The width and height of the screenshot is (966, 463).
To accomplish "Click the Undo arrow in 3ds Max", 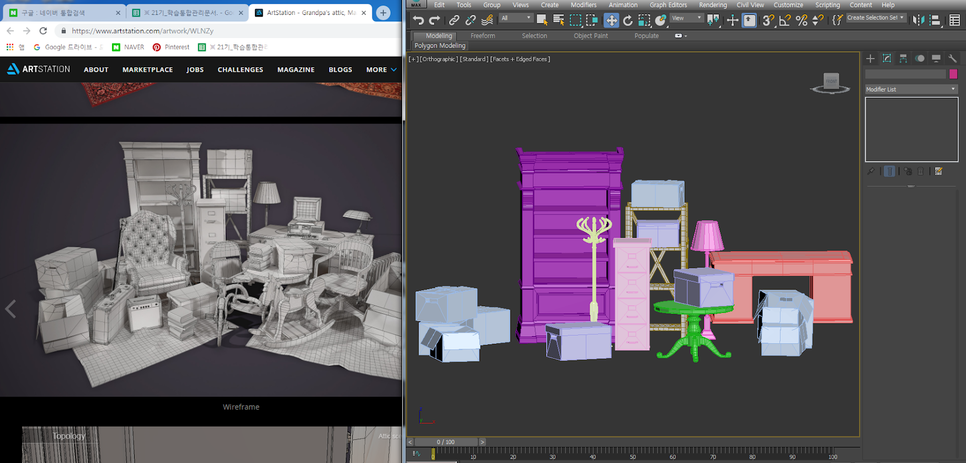I will [418, 20].
